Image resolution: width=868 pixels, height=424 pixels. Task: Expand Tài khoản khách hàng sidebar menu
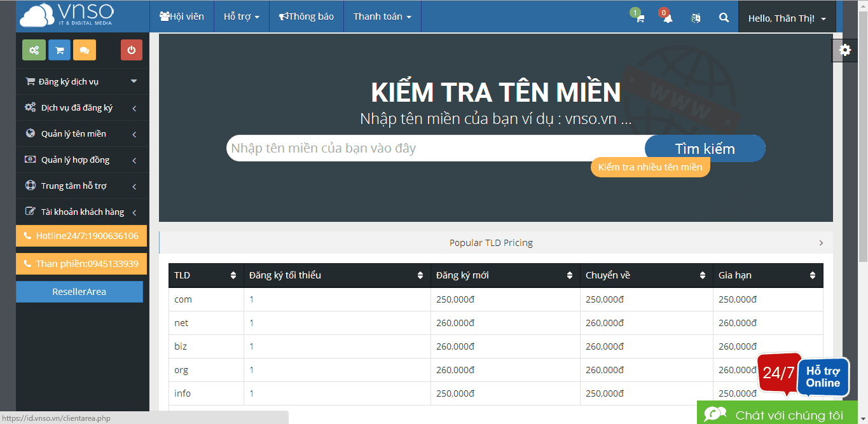tap(82, 212)
